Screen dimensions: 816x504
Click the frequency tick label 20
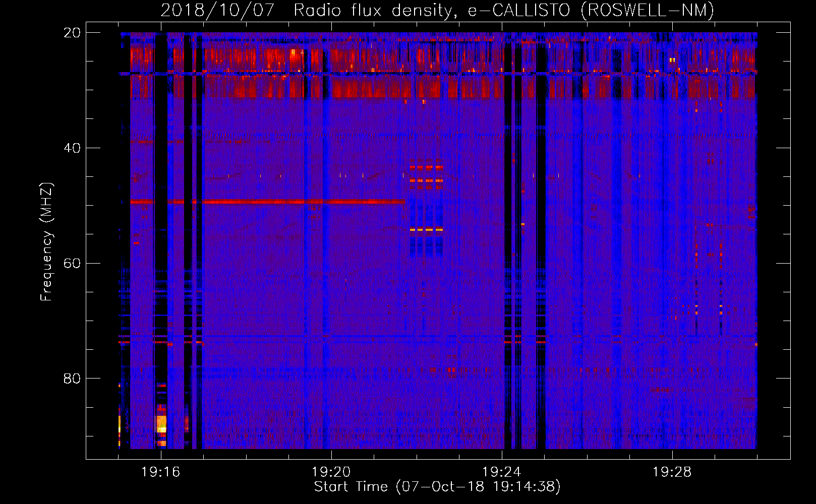[72, 33]
